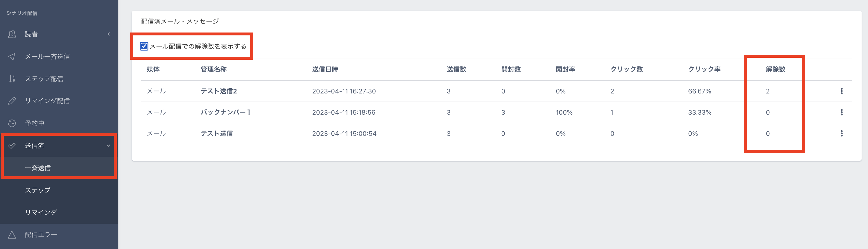Open three-dot menu for バックナンバー1 row
This screenshot has width=868, height=249.
[841, 112]
